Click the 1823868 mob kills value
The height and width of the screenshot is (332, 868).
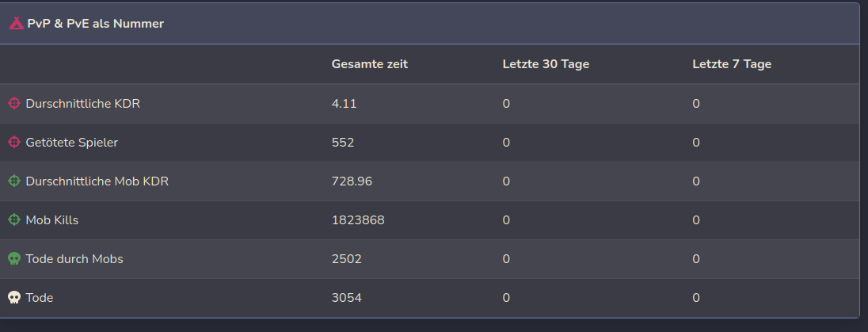pos(358,220)
